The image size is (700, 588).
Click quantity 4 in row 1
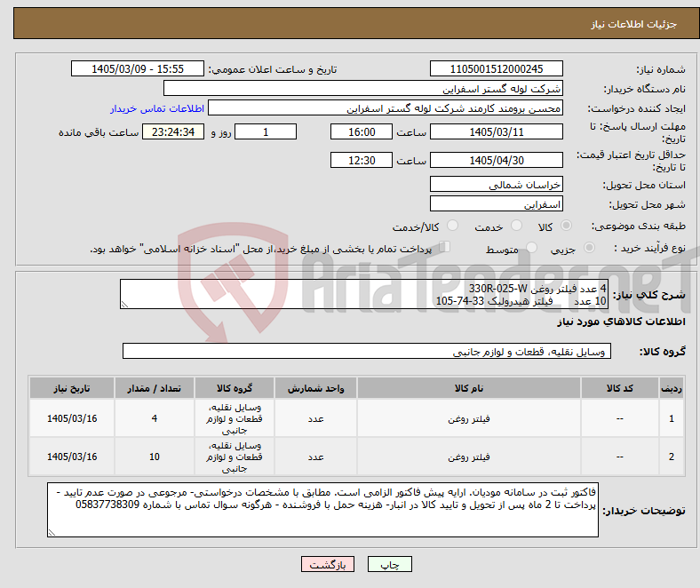tap(154, 418)
